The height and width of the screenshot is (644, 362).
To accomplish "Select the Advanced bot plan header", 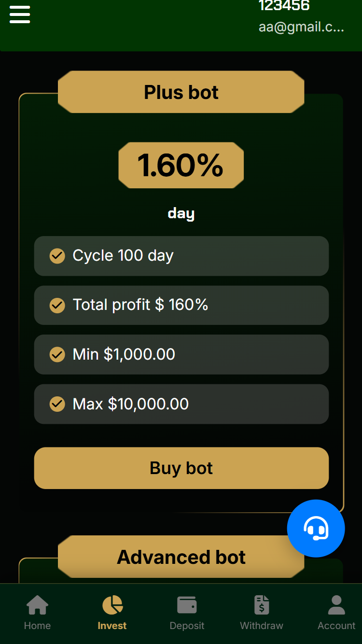I will 181,557.
